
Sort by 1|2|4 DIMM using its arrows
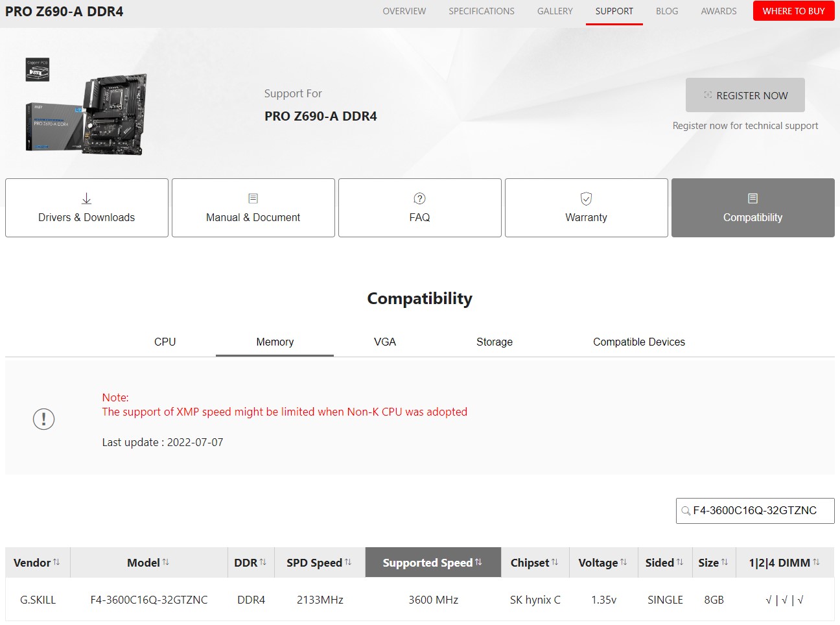[x=816, y=562]
